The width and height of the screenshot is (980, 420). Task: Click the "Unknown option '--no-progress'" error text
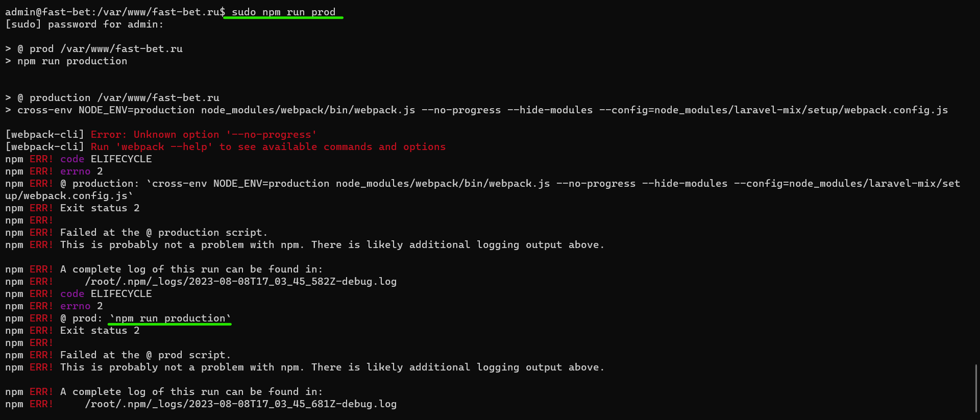(225, 135)
